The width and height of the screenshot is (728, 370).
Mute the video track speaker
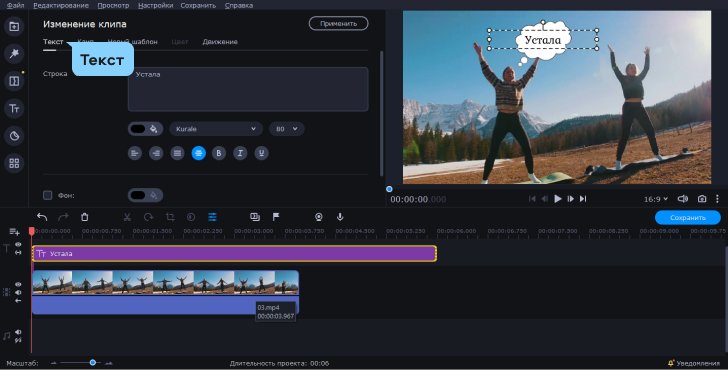(x=18, y=292)
